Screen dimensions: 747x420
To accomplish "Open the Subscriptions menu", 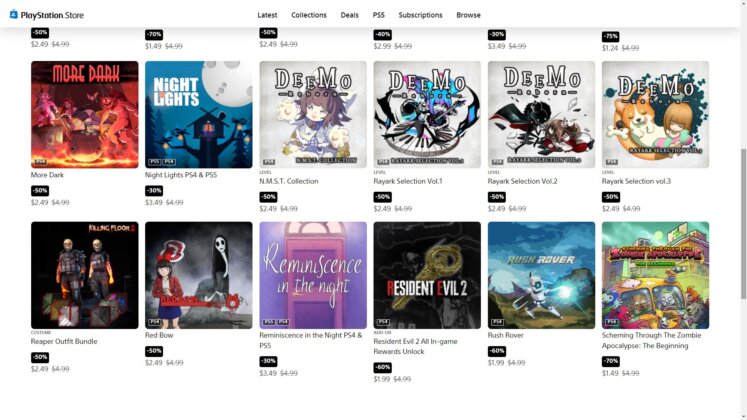I will tap(420, 15).
